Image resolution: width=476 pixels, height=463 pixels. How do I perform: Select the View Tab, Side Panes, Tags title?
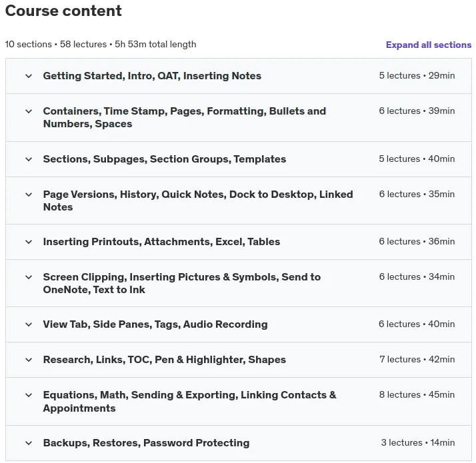tap(155, 324)
